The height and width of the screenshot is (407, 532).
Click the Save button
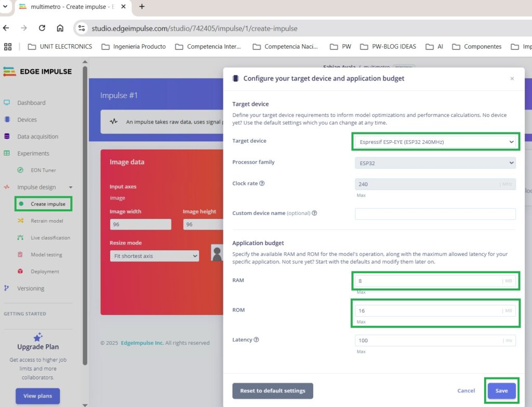coord(501,391)
